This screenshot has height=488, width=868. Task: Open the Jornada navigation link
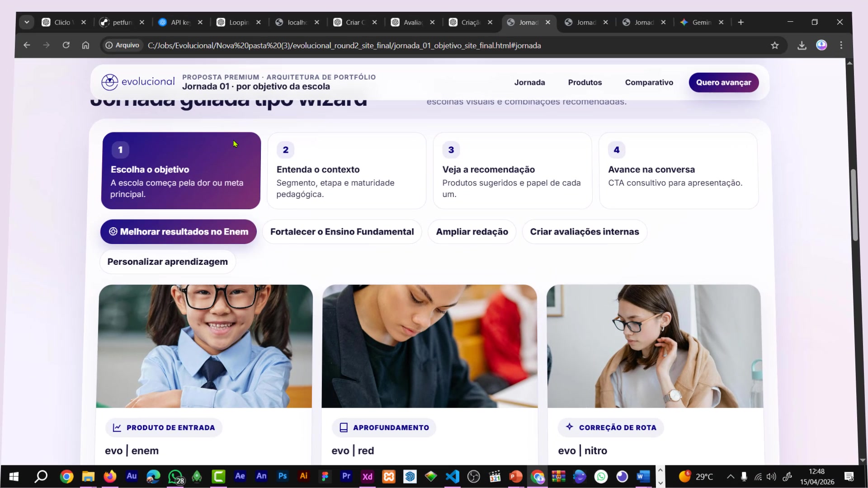(529, 82)
